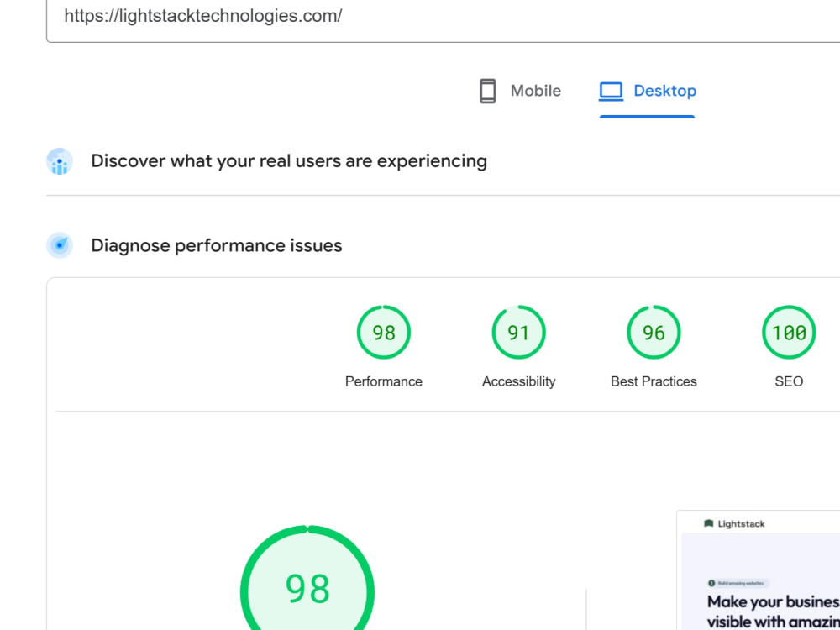This screenshot has height=630, width=840.
Task: Click 'Diagnose performance issues' heading
Action: click(x=217, y=245)
